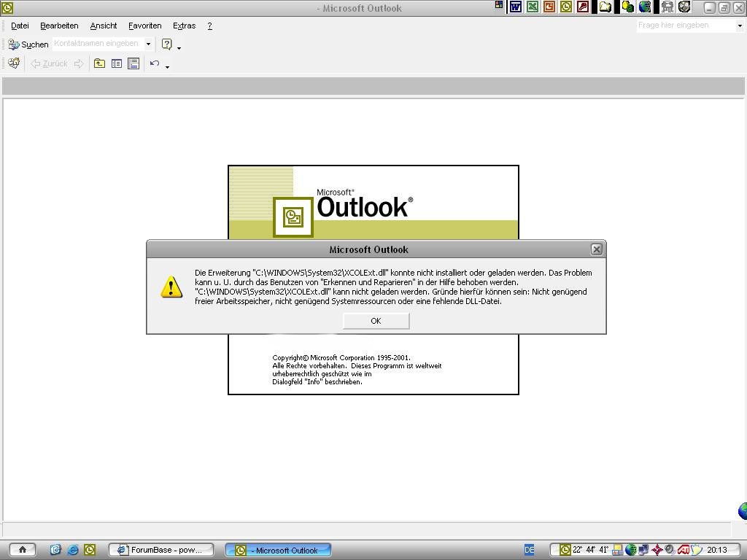Click the folder up one level icon
The image size is (747, 560).
pyautogui.click(x=99, y=63)
